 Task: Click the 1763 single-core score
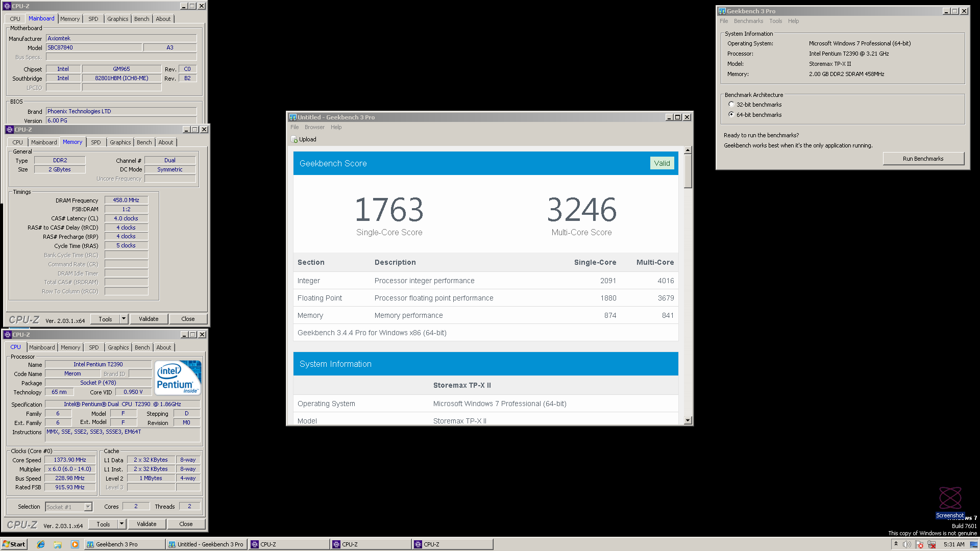(389, 210)
